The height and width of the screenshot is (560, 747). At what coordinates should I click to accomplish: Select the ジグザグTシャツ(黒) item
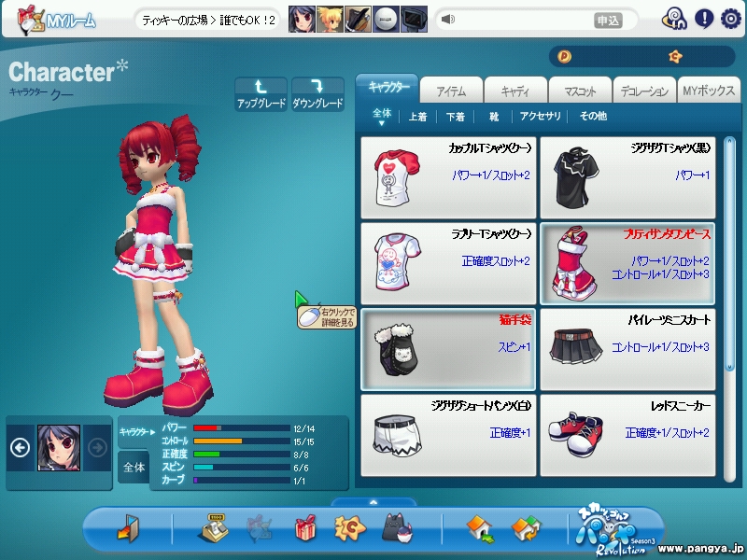(x=627, y=177)
